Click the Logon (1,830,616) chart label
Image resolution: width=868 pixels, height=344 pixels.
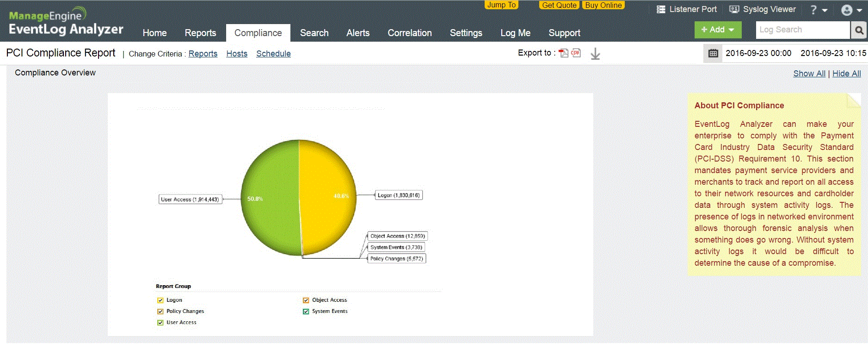[x=399, y=195]
